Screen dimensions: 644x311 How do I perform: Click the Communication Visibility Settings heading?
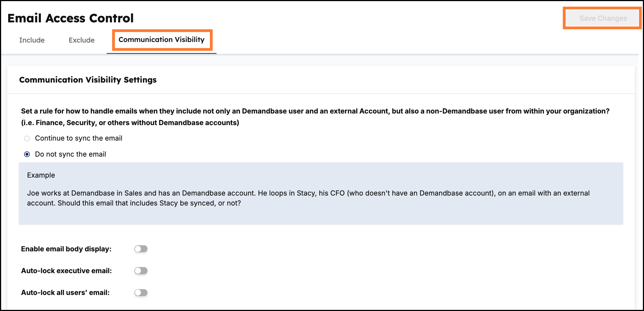[88, 80]
